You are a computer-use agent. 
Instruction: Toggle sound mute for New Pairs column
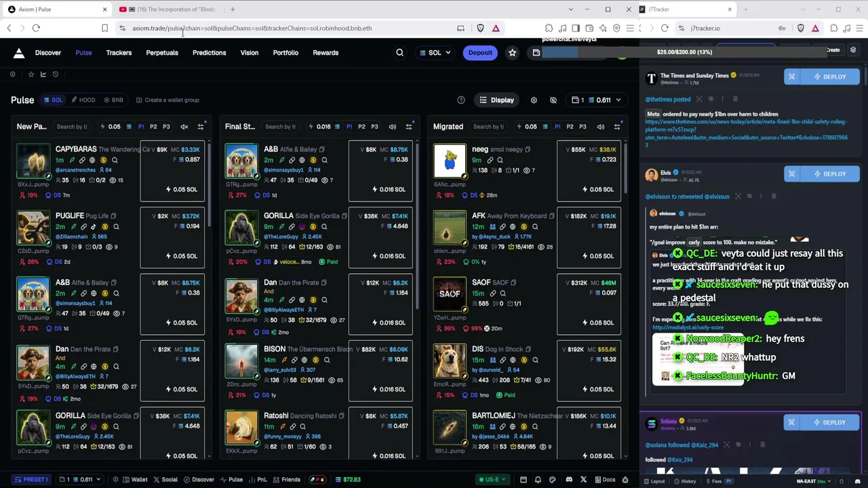coord(184,127)
